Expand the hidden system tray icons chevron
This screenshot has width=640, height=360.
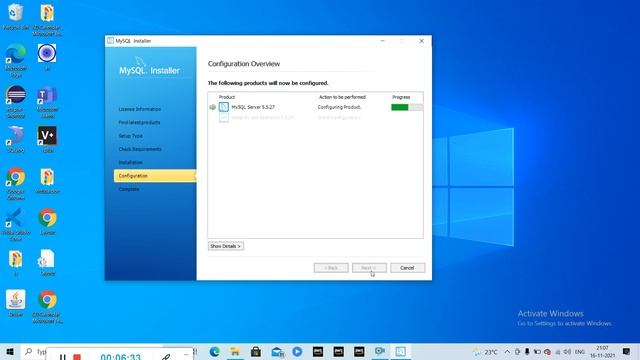point(507,351)
